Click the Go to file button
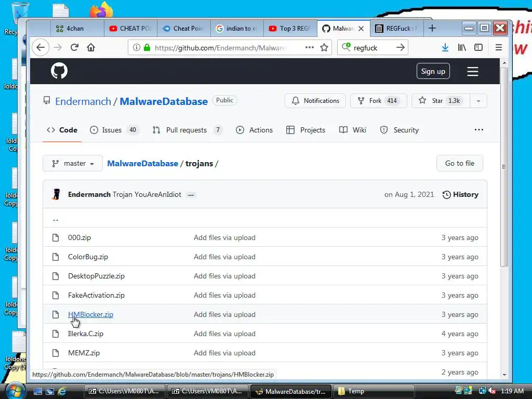The image size is (532, 399). coord(459,163)
